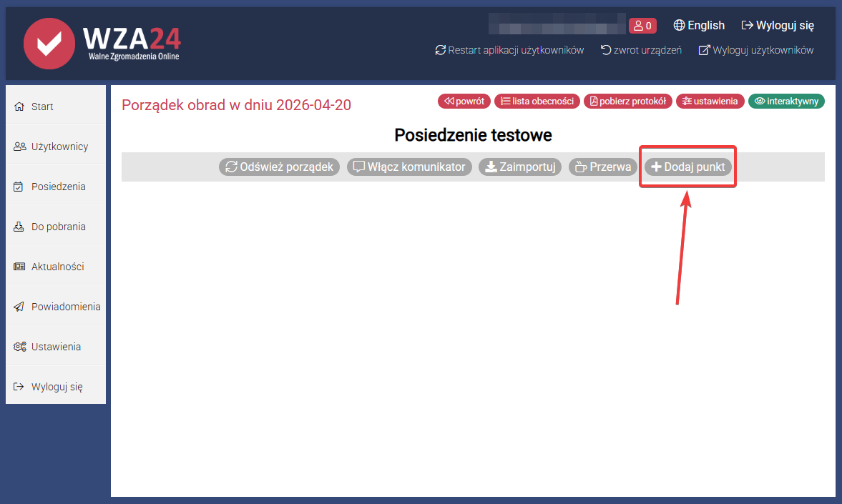The image size is (842, 504).
Task: Click Wyloguj użytkowników in header
Action: point(756,50)
